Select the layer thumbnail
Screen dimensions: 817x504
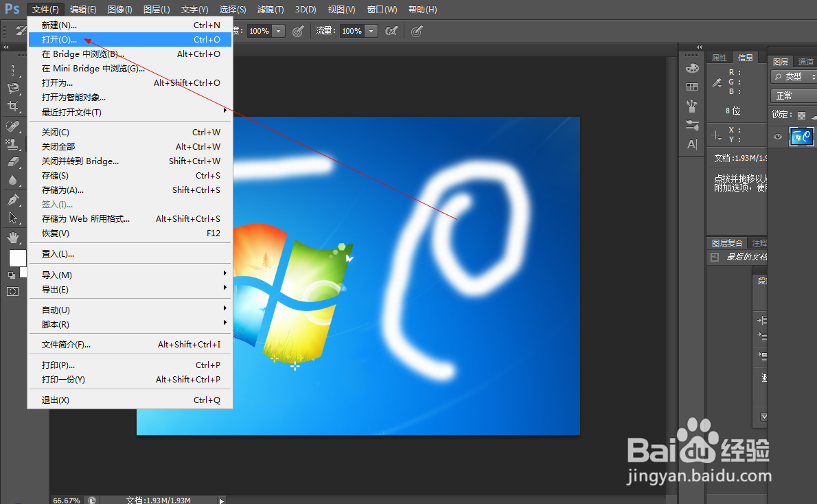pyautogui.click(x=801, y=137)
